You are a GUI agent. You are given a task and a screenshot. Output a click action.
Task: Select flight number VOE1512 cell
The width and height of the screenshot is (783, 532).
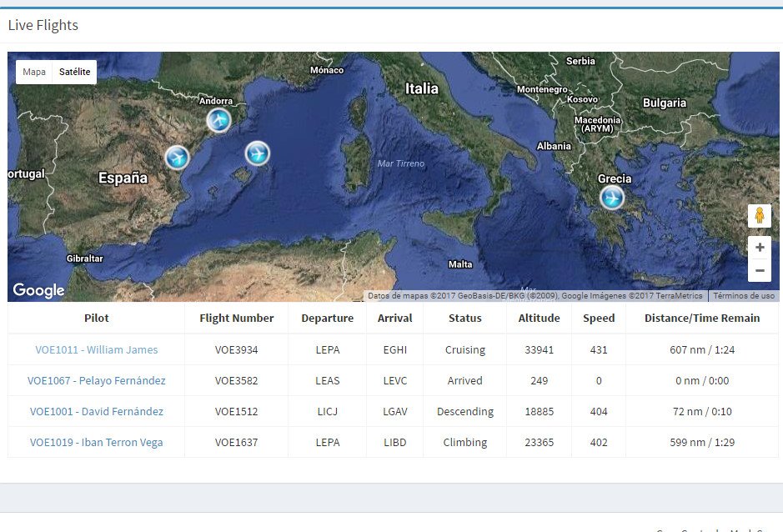pyautogui.click(x=237, y=412)
